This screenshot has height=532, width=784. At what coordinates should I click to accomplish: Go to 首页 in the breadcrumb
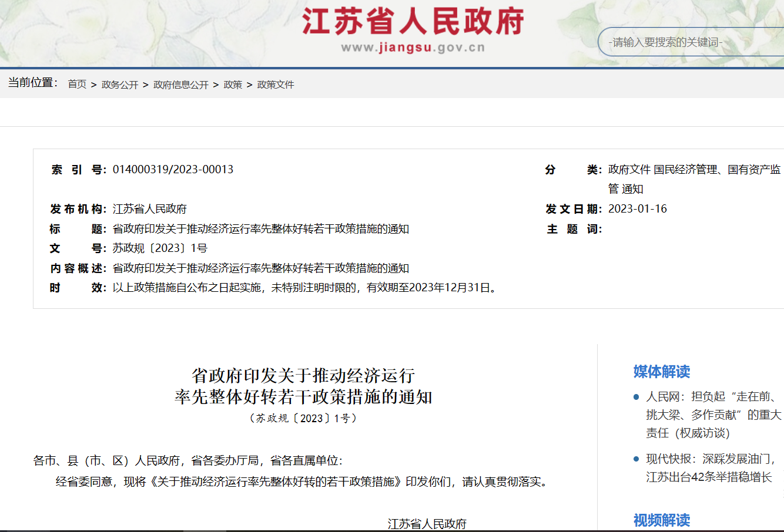tap(77, 85)
